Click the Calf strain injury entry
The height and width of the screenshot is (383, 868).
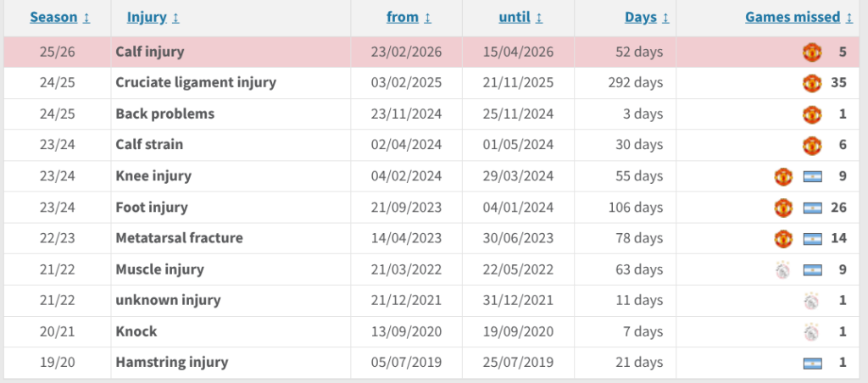(x=149, y=145)
